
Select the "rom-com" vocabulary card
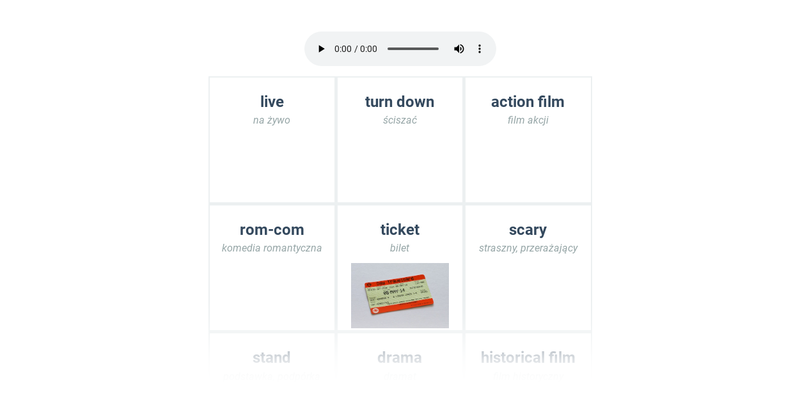click(272, 268)
